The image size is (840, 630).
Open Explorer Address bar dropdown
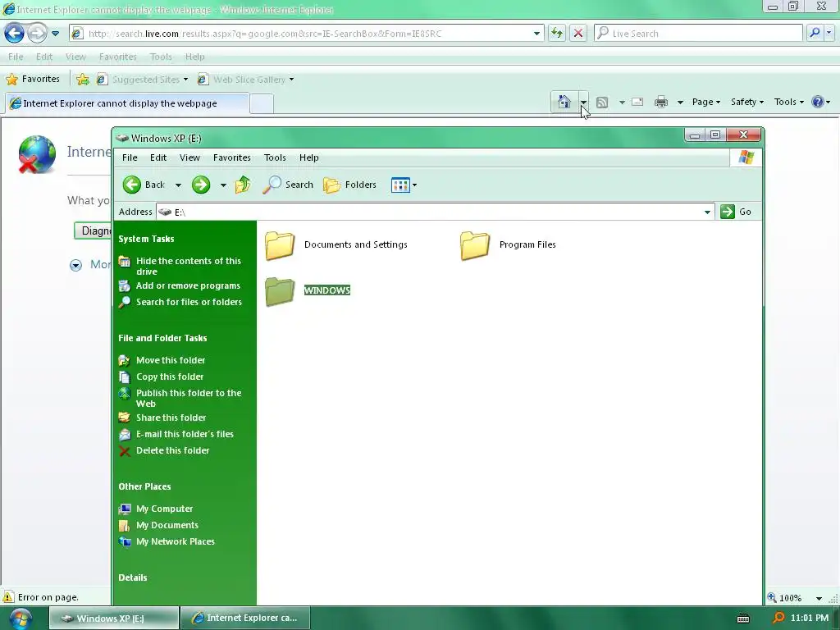click(707, 212)
